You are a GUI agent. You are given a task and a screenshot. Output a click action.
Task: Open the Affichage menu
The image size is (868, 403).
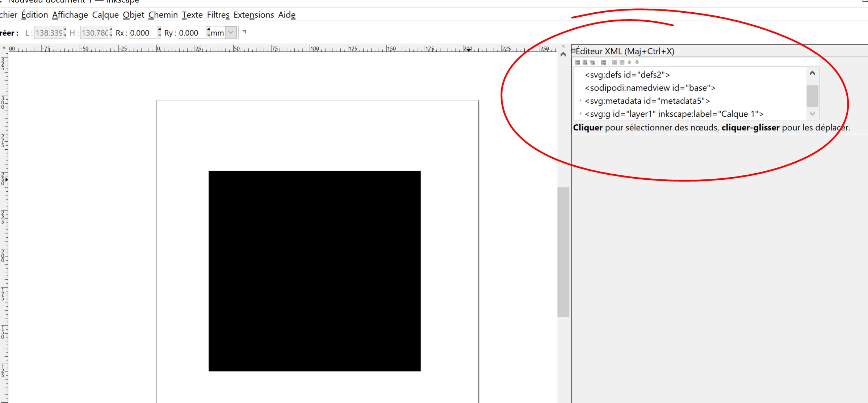tap(70, 15)
